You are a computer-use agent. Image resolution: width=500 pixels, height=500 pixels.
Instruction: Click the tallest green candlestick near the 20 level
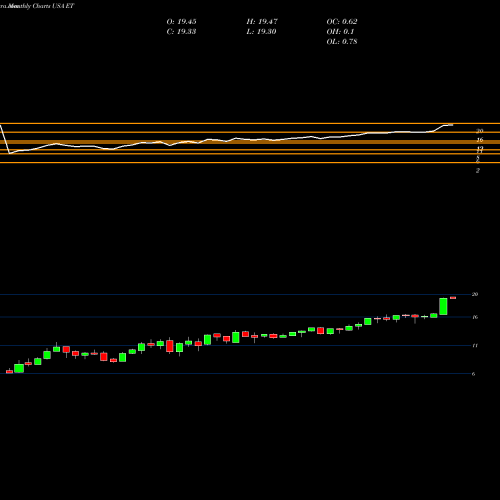click(x=443, y=306)
